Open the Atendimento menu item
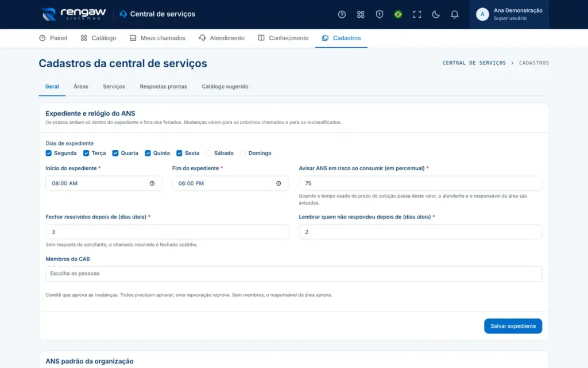Screen dimensions: 588x368 click(222, 38)
